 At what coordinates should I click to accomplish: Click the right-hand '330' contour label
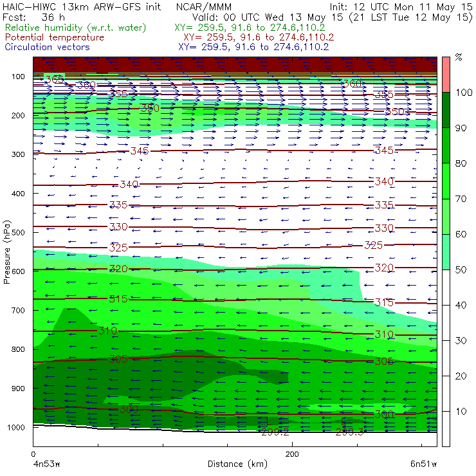tap(384, 228)
